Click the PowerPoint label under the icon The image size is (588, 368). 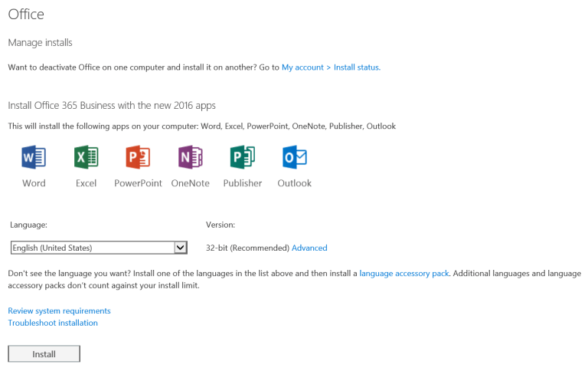pyautogui.click(x=138, y=183)
